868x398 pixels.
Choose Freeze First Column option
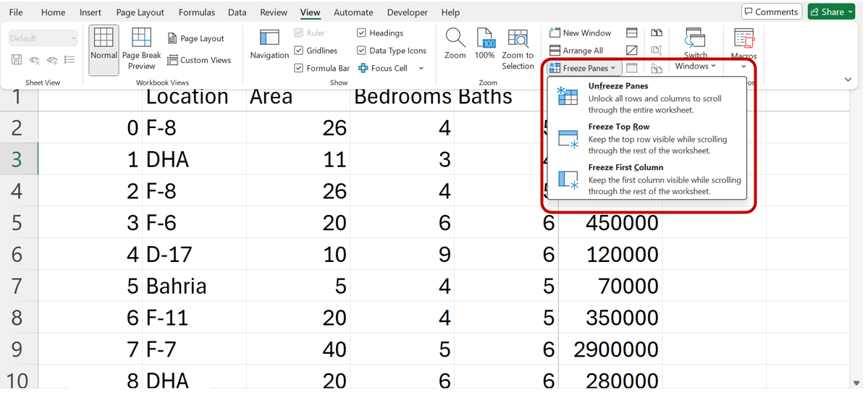[x=646, y=179]
